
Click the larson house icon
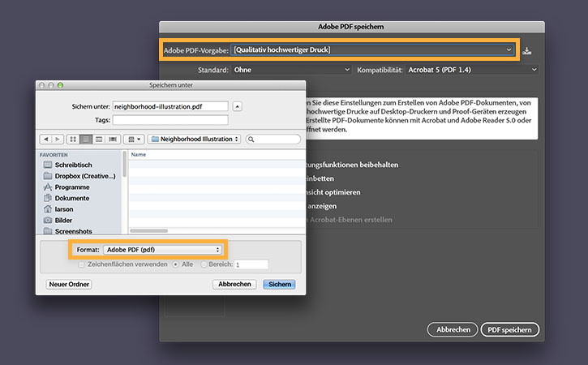pyautogui.click(x=48, y=209)
